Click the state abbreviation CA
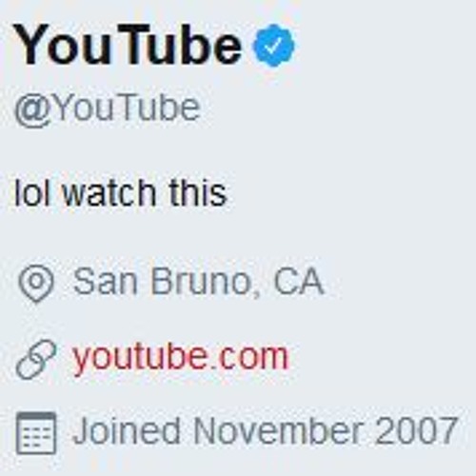This screenshot has height=476, width=476. [298, 282]
